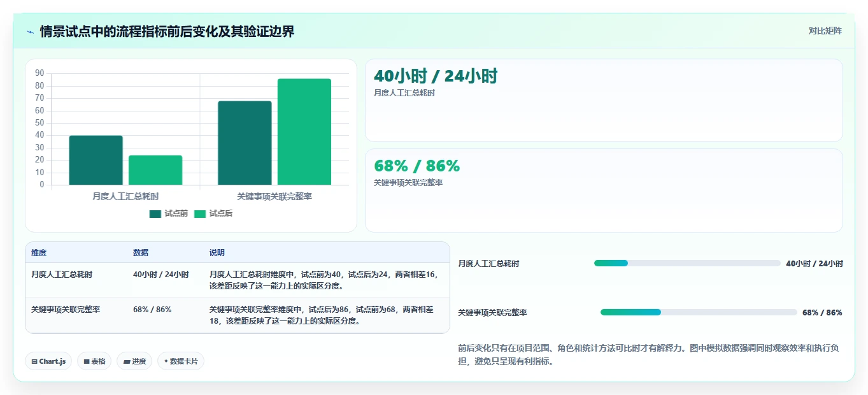Click the 说明 column header
The height and width of the screenshot is (395, 868).
click(x=217, y=253)
